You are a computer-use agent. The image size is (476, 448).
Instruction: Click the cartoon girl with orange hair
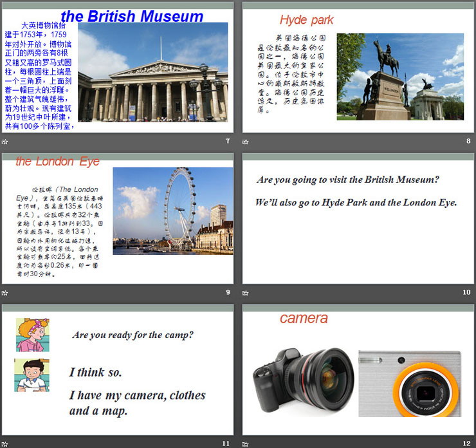(x=32, y=335)
